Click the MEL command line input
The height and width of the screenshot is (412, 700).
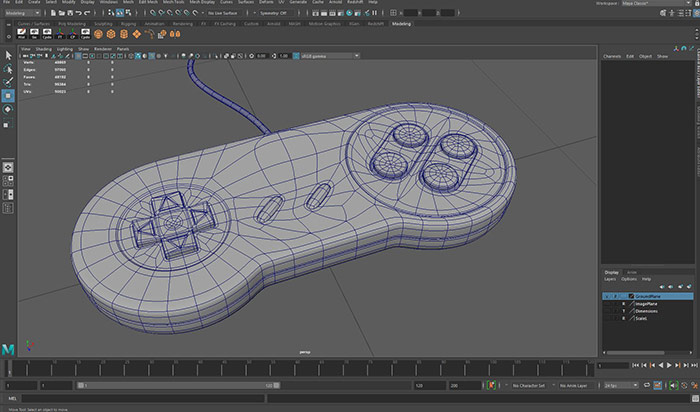point(143,399)
